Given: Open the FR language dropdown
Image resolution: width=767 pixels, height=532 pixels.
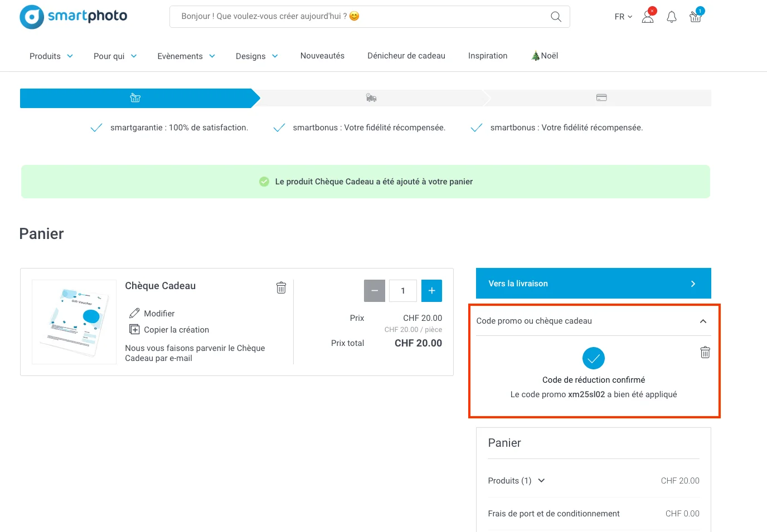Looking at the screenshot, I should click(622, 17).
